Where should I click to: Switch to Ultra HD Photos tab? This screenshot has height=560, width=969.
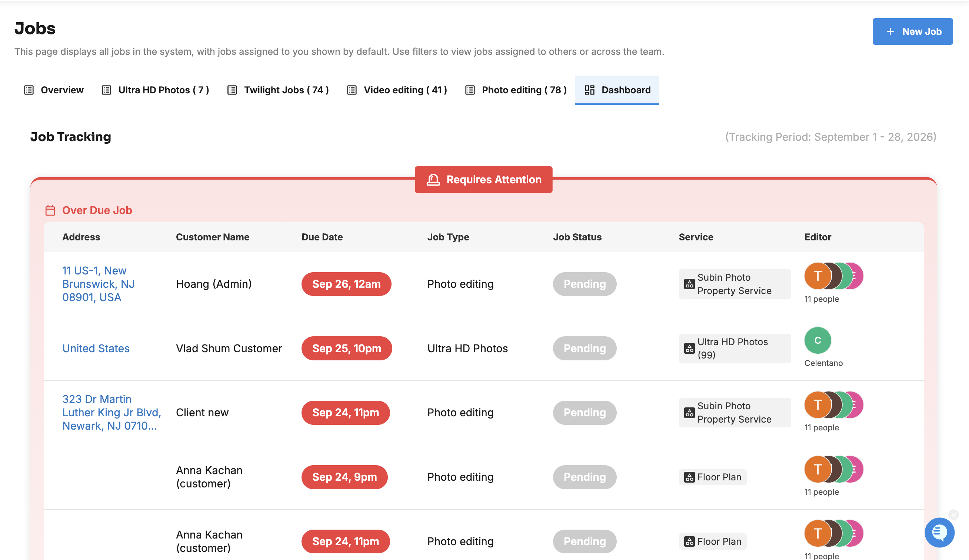coord(155,90)
